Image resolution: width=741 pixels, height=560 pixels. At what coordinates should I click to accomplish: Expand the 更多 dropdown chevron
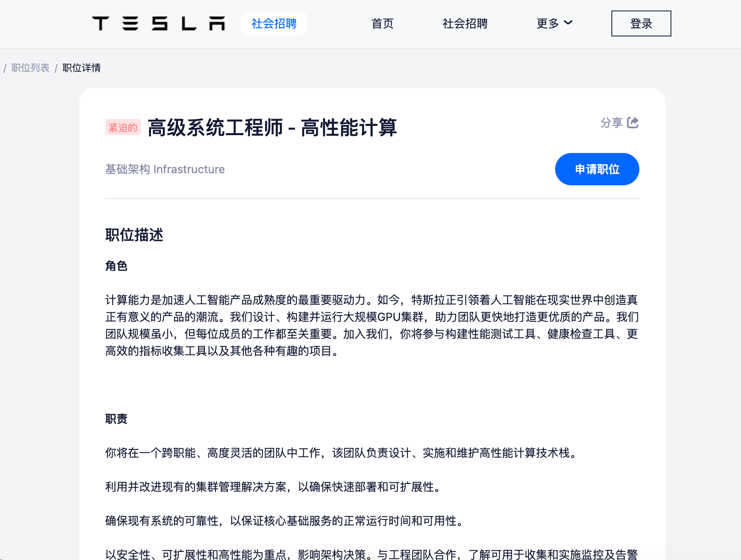(x=568, y=23)
